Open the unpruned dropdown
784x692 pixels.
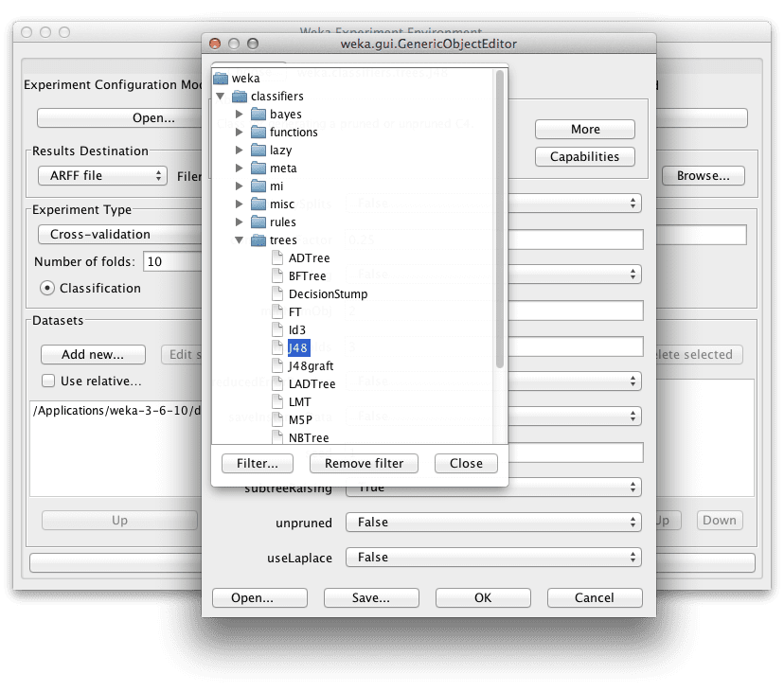[x=493, y=523]
